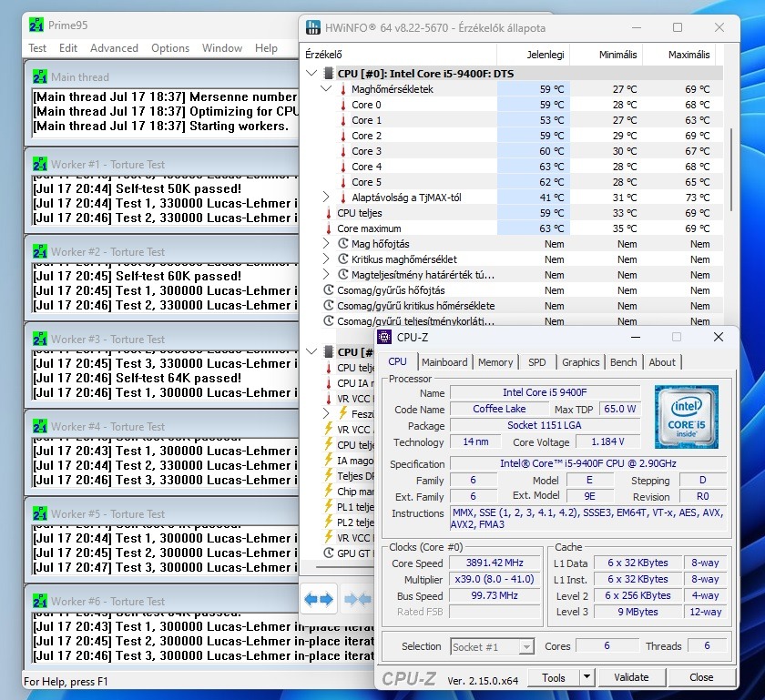Open the Options menu in Prime95
765x700 pixels.
point(170,48)
